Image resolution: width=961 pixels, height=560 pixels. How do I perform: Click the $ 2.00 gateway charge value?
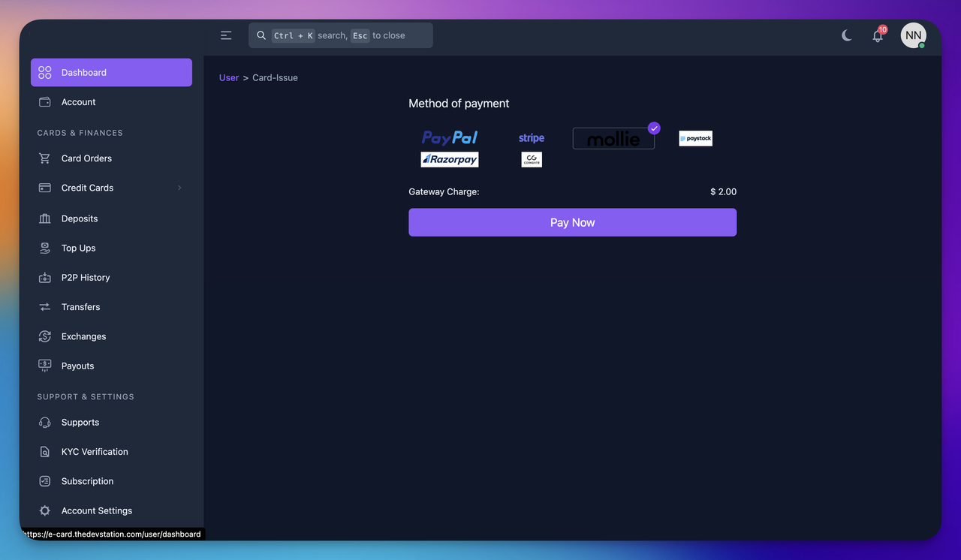(723, 192)
